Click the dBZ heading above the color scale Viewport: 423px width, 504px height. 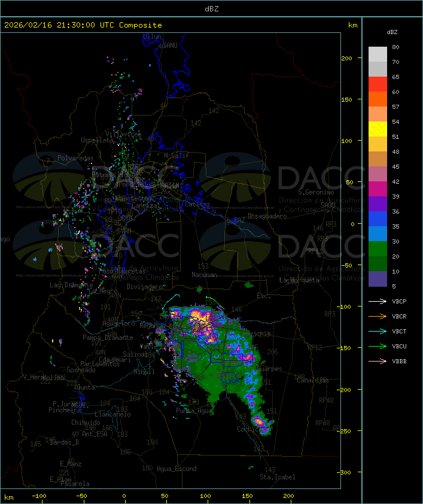(x=392, y=32)
